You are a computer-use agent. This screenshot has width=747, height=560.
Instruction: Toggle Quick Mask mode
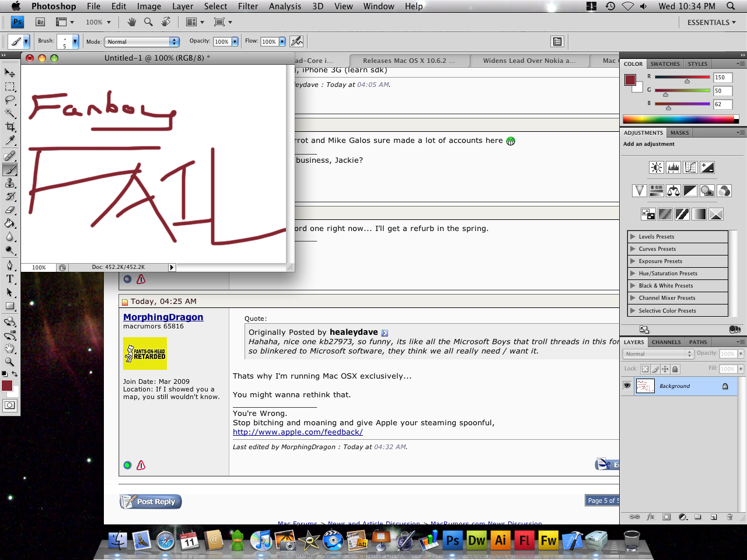[10, 405]
